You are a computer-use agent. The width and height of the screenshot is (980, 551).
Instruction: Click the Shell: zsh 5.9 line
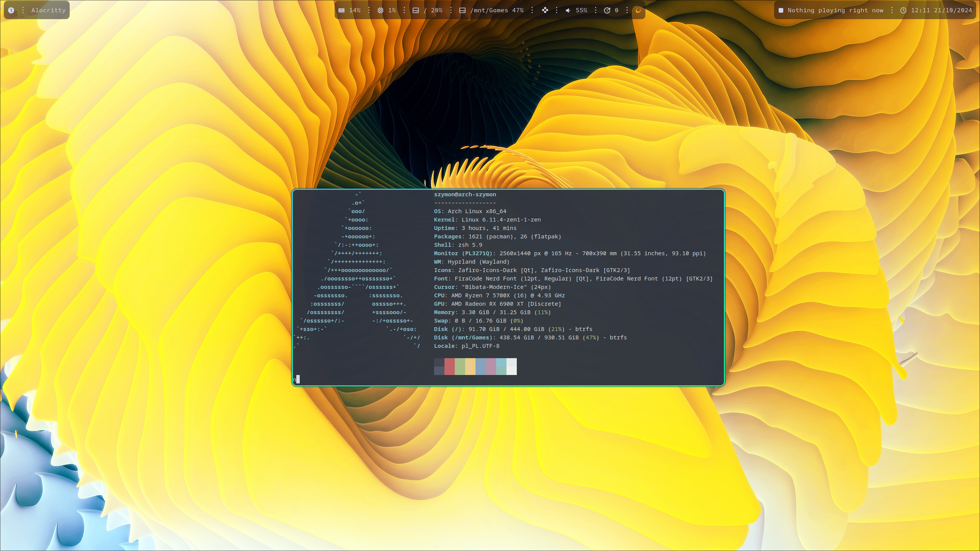pyautogui.click(x=458, y=245)
